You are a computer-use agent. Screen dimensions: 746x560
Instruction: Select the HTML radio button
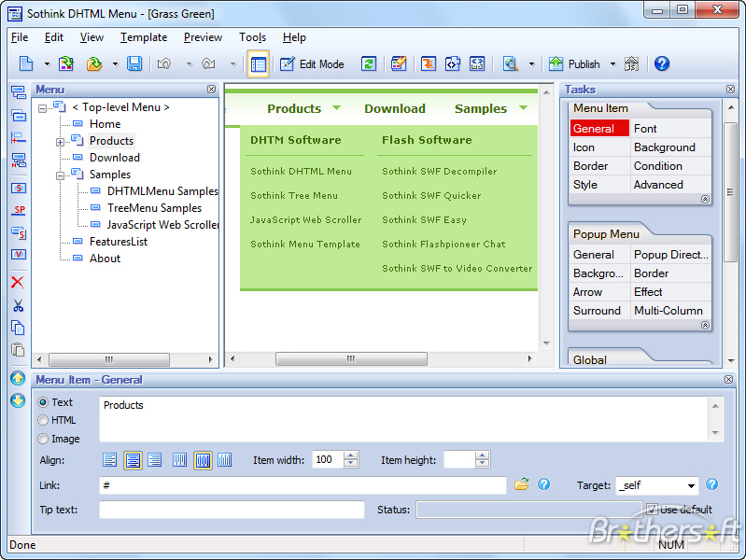click(43, 420)
